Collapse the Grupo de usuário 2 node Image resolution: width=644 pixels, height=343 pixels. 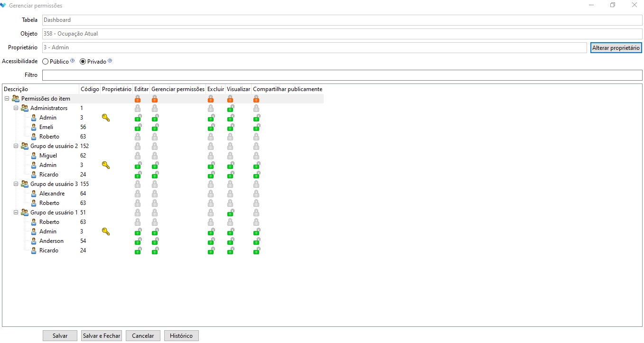click(16, 146)
